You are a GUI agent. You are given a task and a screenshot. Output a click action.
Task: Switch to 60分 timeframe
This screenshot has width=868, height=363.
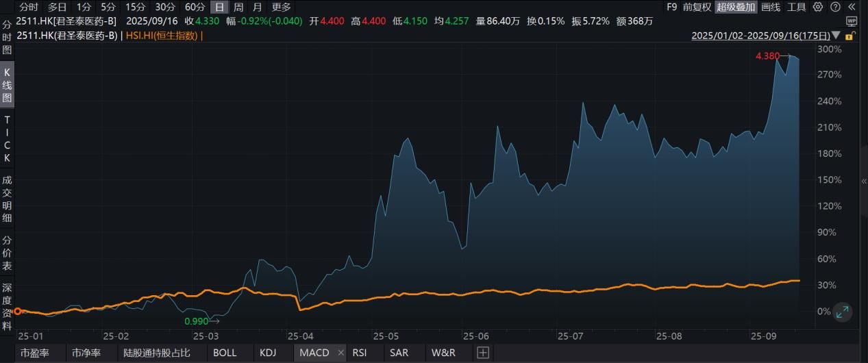pos(195,7)
